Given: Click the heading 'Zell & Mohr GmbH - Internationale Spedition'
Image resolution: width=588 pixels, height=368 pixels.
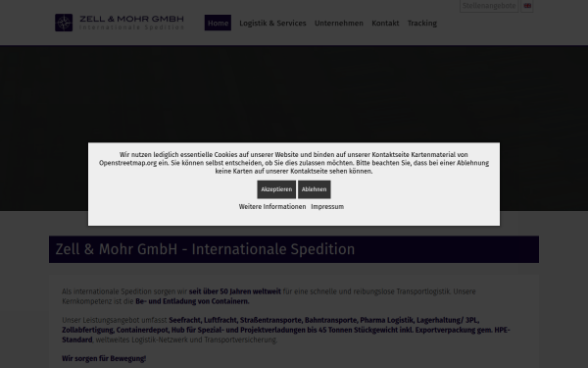Looking at the screenshot, I should (x=205, y=249).
